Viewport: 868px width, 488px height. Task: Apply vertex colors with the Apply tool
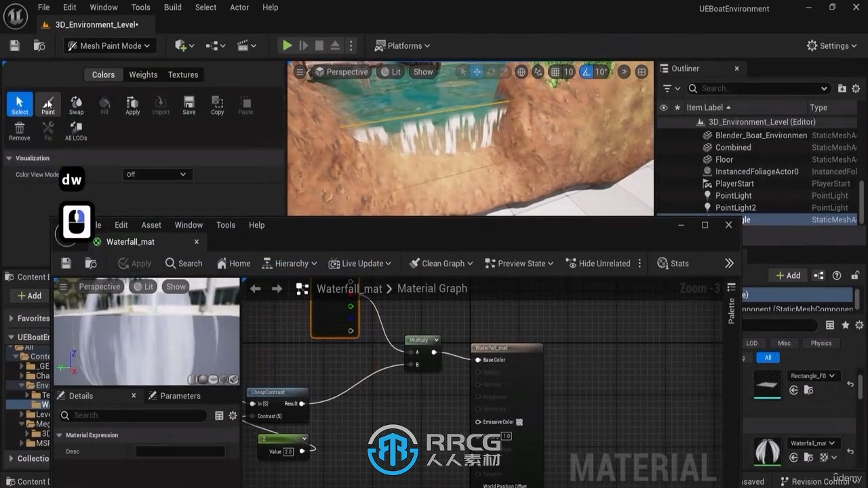point(132,105)
